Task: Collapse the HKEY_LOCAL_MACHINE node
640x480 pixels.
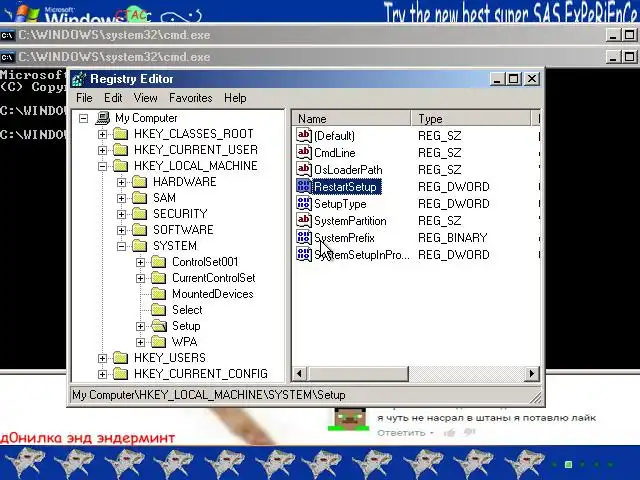Action: point(102,166)
